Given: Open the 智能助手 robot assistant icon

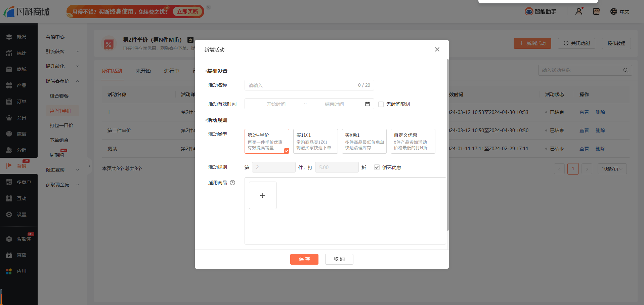Looking at the screenshot, I should tap(529, 11).
